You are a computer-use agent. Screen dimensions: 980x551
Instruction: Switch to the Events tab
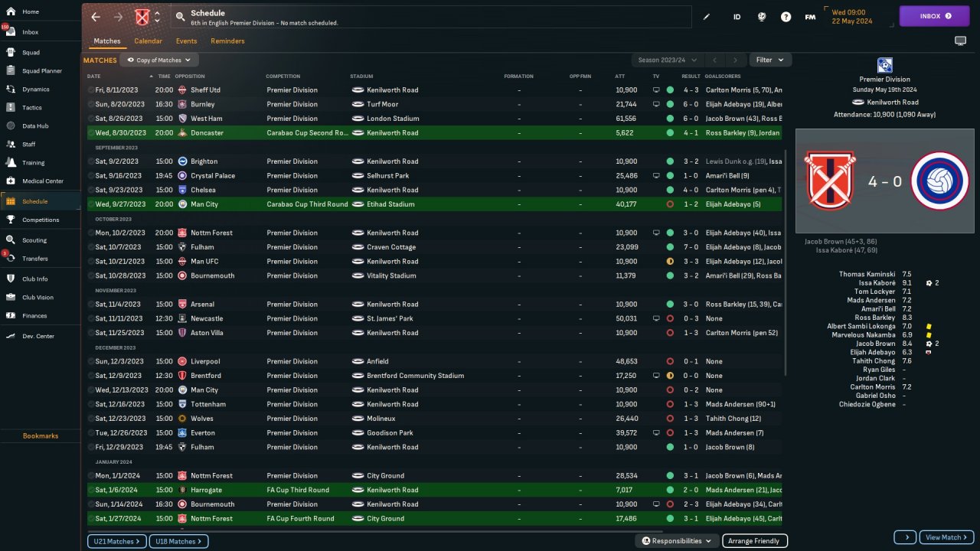186,41
